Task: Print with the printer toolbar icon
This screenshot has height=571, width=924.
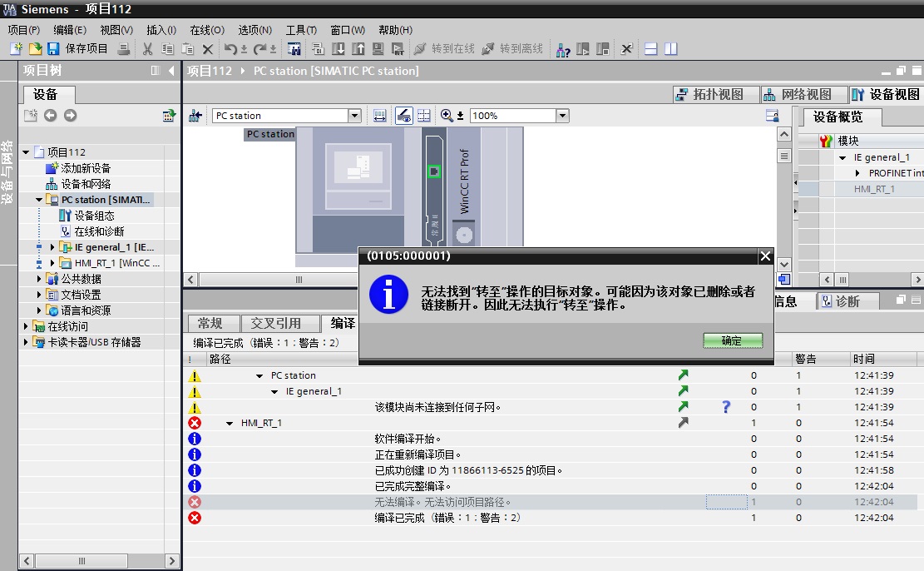Action: (123, 49)
